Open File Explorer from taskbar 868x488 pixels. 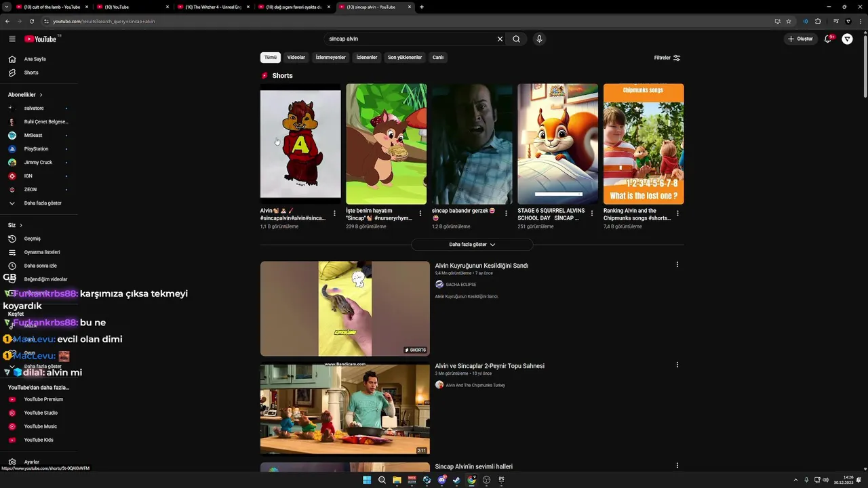coord(397,480)
